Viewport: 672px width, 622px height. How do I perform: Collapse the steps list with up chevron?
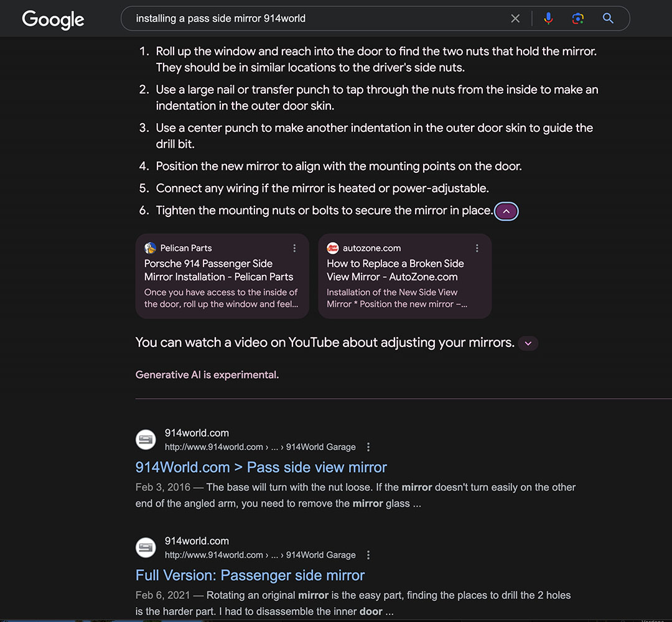pos(506,211)
